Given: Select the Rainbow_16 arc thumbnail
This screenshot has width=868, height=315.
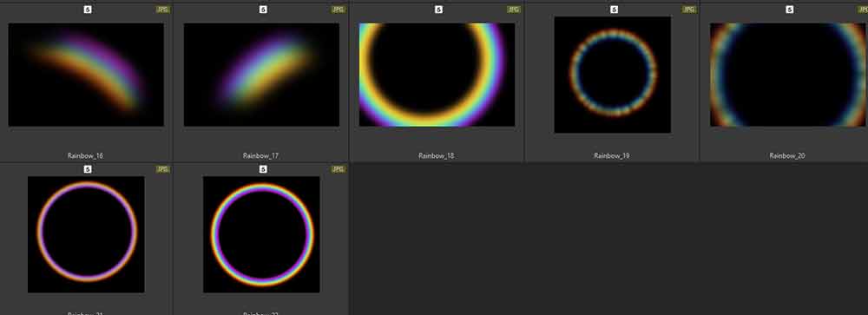Looking at the screenshot, I should (x=86, y=75).
